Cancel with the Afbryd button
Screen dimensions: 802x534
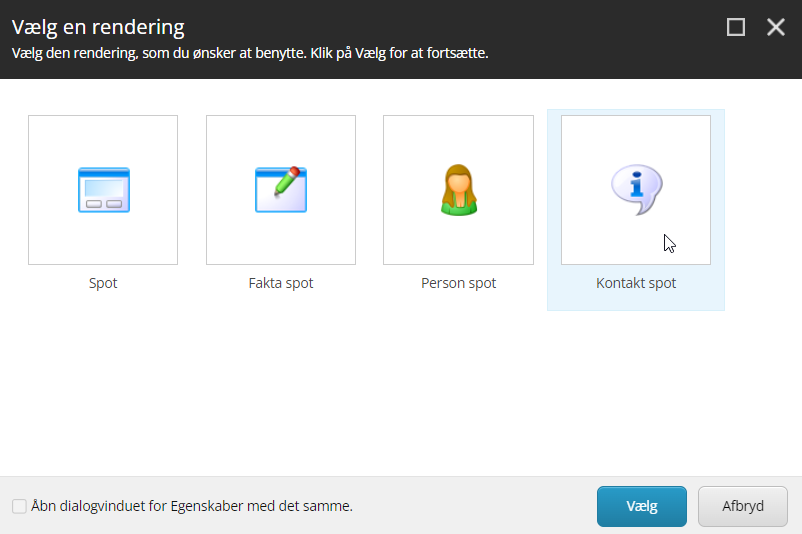click(743, 506)
